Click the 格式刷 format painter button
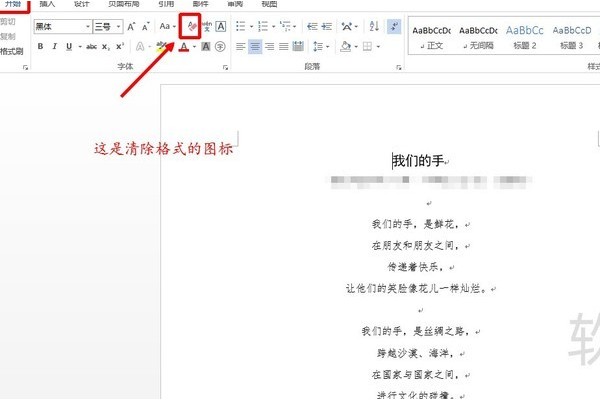Image resolution: width=600 pixels, height=400 pixels. point(11,51)
